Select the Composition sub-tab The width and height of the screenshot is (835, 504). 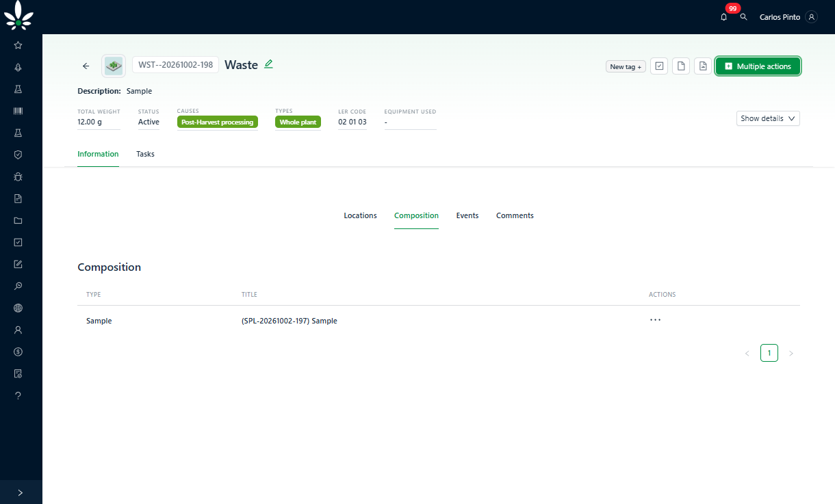416,215
